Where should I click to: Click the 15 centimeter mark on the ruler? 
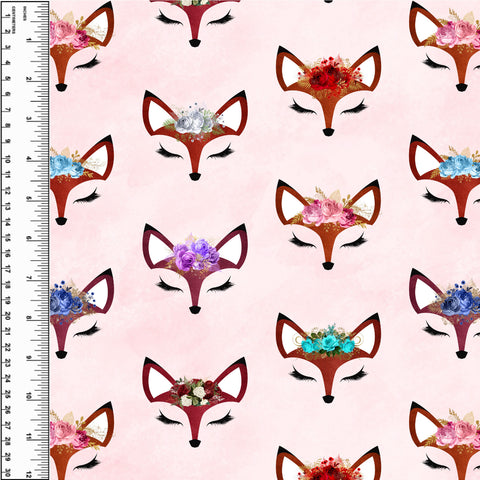click(7, 238)
